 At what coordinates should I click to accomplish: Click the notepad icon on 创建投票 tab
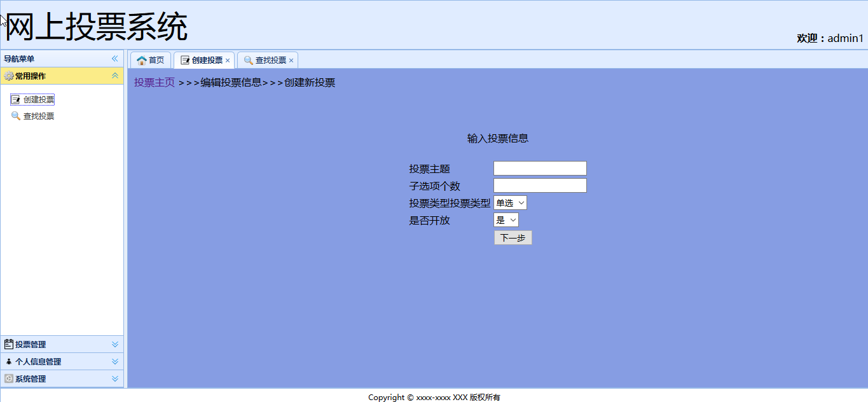pyautogui.click(x=185, y=60)
